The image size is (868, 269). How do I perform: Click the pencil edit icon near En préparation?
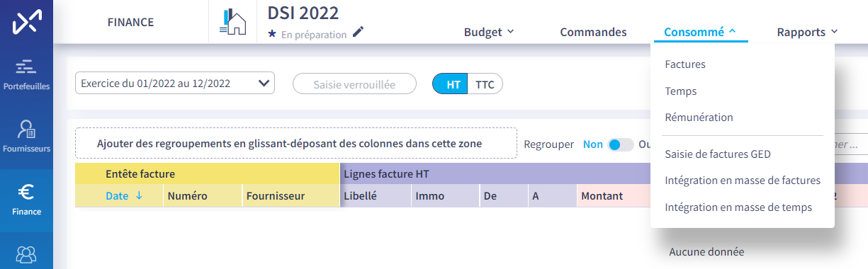358,33
